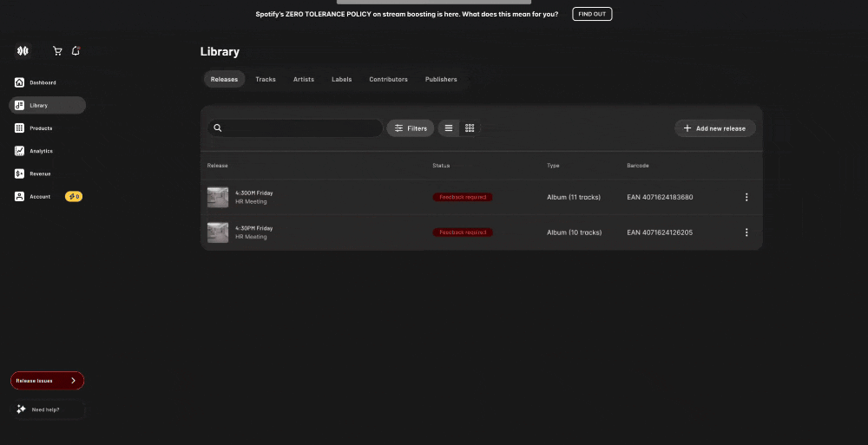Click the Library music icon
Viewport: 868px width, 445px height.
click(19, 105)
